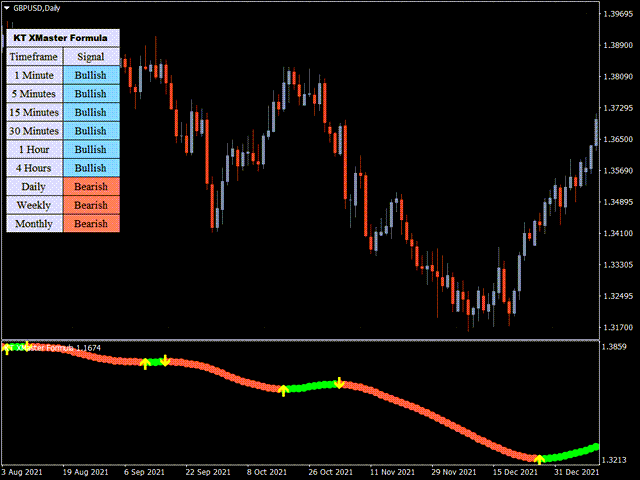
Task: Click the yellow up arrow near 15 Dec 2021
Action: point(539,459)
